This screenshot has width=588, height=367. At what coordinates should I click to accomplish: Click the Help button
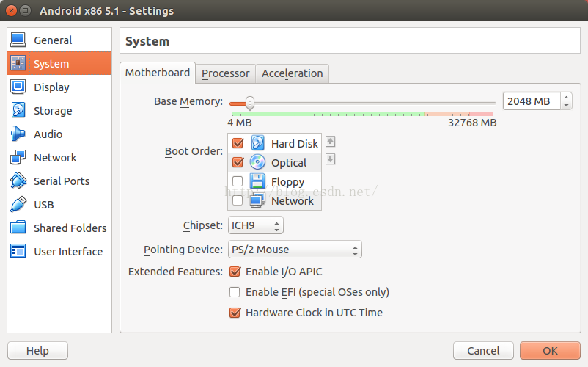click(x=37, y=351)
